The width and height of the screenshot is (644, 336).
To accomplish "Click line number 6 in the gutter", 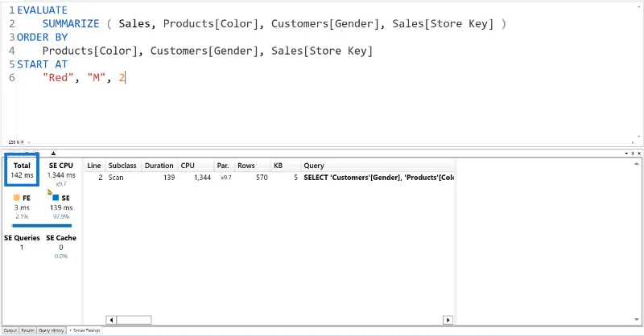I will pyautogui.click(x=12, y=78).
